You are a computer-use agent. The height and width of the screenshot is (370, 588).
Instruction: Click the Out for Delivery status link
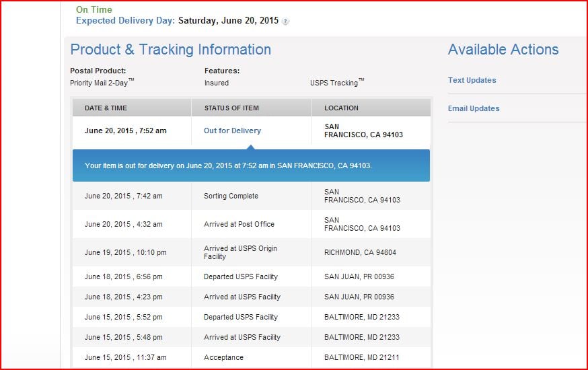[232, 131]
